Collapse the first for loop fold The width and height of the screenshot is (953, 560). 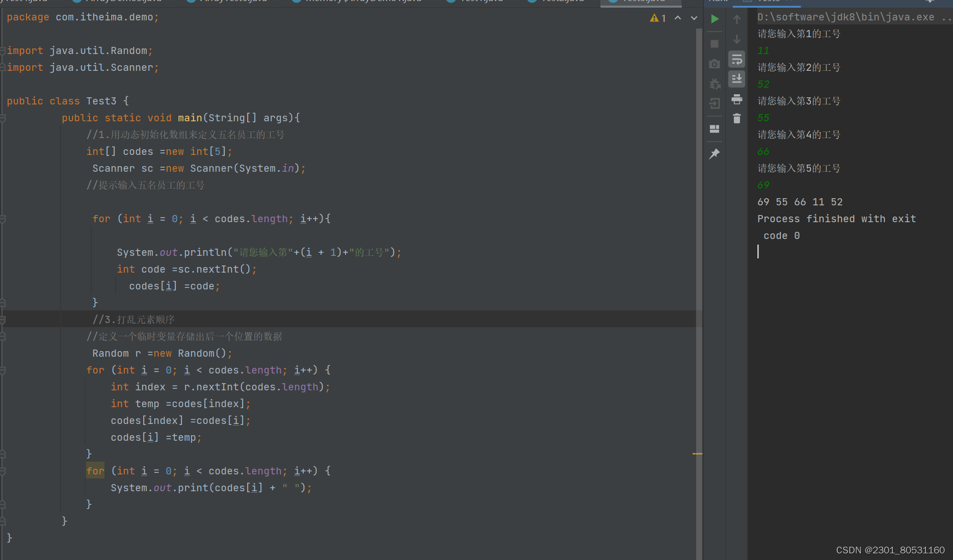(3, 219)
